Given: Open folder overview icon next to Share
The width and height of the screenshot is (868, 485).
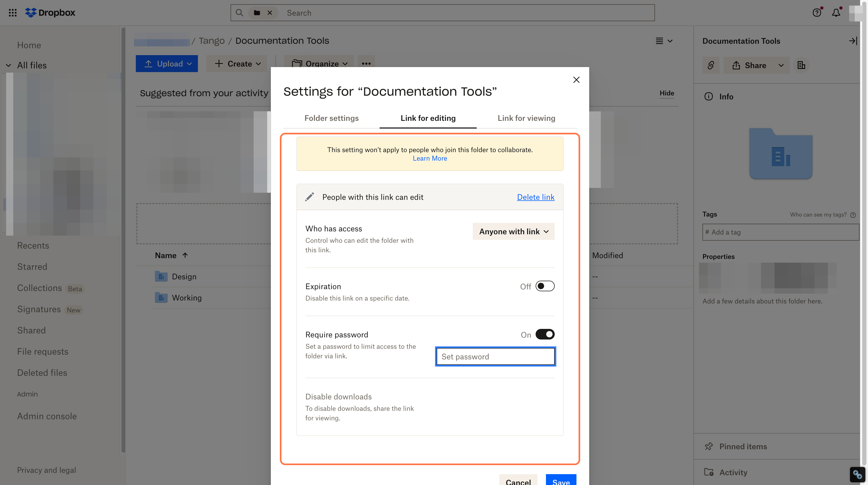Looking at the screenshot, I should tap(801, 65).
